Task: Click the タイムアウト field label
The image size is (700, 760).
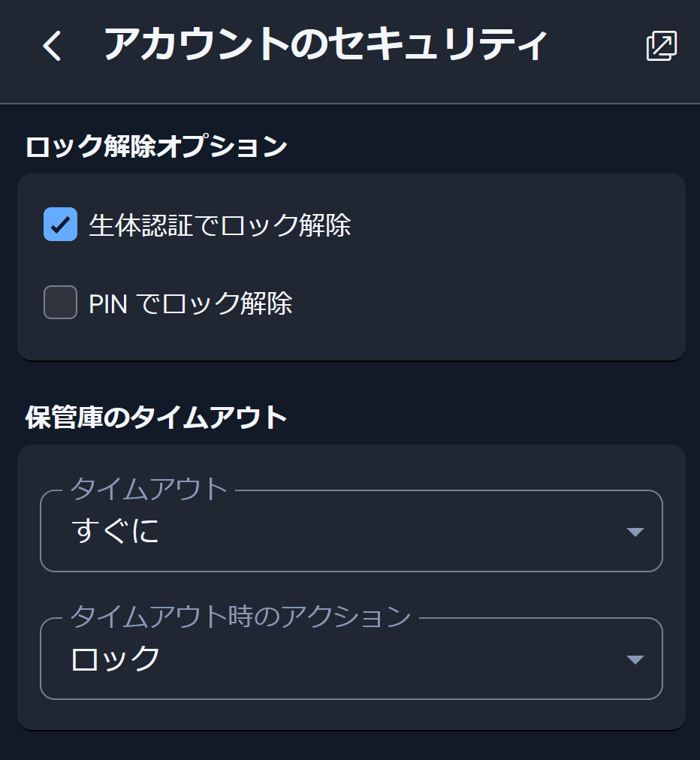Action: (149, 489)
